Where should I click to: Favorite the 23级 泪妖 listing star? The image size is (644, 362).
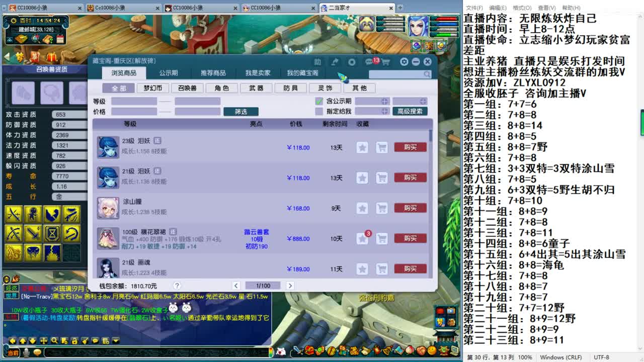click(362, 147)
